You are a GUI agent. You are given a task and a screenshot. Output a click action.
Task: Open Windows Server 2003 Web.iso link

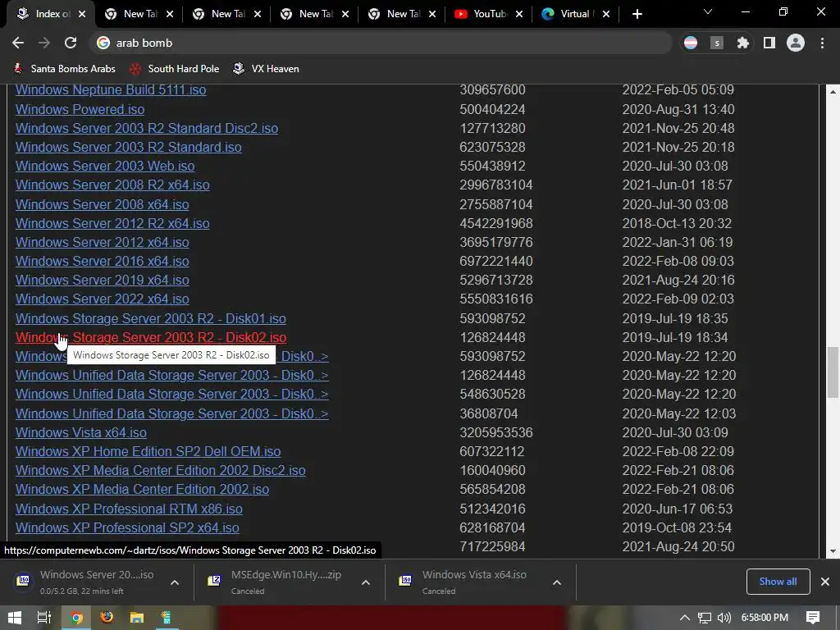[x=105, y=166]
